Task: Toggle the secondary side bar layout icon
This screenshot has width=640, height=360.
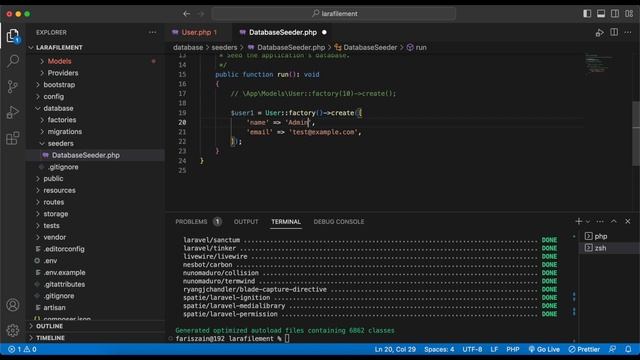Action: [x=615, y=13]
